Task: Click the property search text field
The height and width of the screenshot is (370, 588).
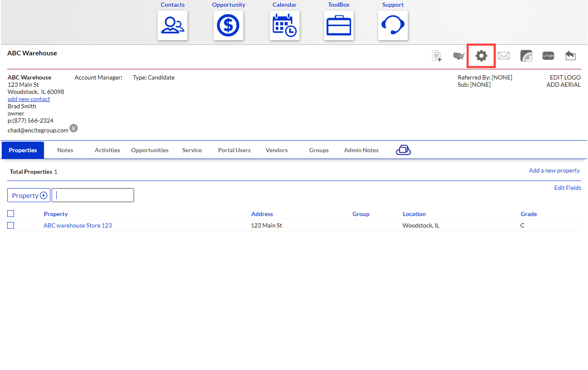Action: (x=93, y=195)
